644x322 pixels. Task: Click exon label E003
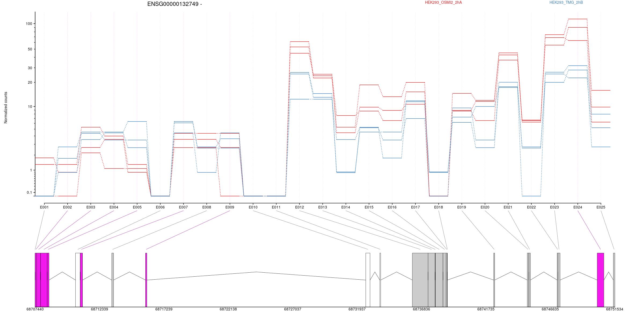91,207
